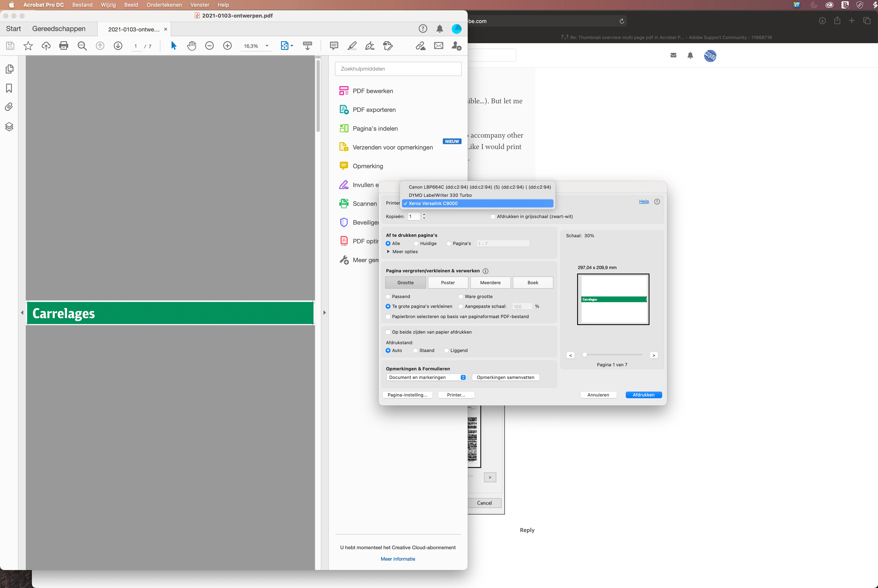Click the Help link in print dialog
The height and width of the screenshot is (588, 878).
pos(644,201)
